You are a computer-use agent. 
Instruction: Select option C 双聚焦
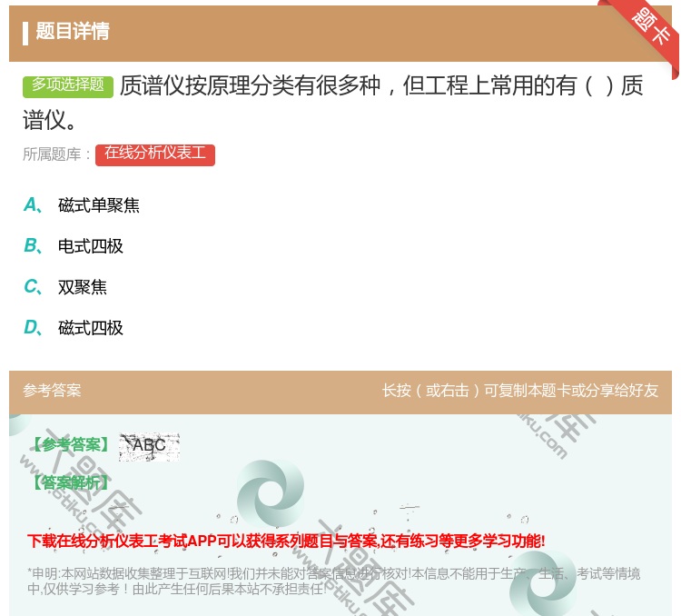65,287
